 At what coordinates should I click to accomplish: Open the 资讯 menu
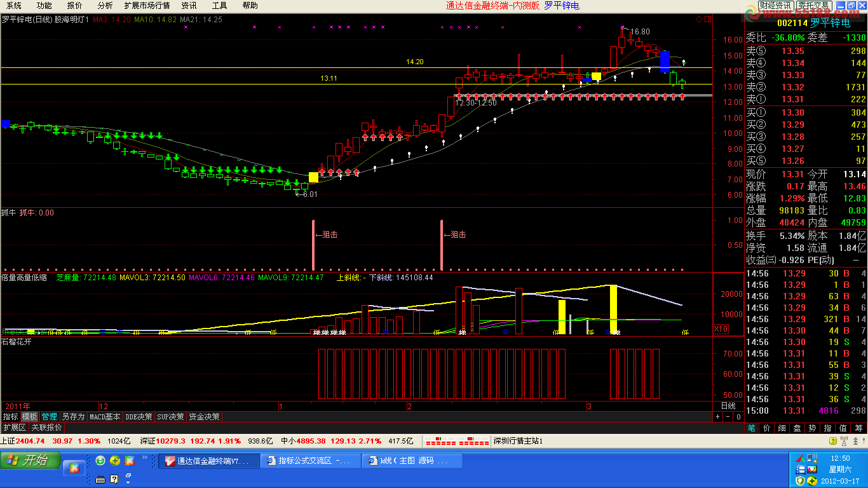189,6
